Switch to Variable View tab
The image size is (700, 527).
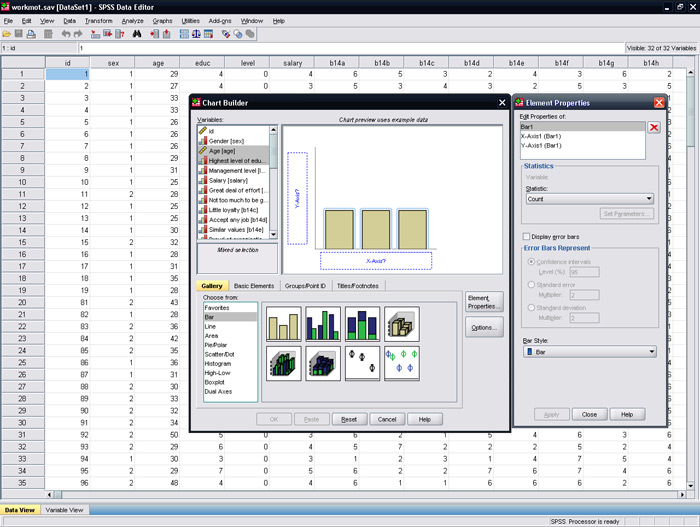(64, 510)
